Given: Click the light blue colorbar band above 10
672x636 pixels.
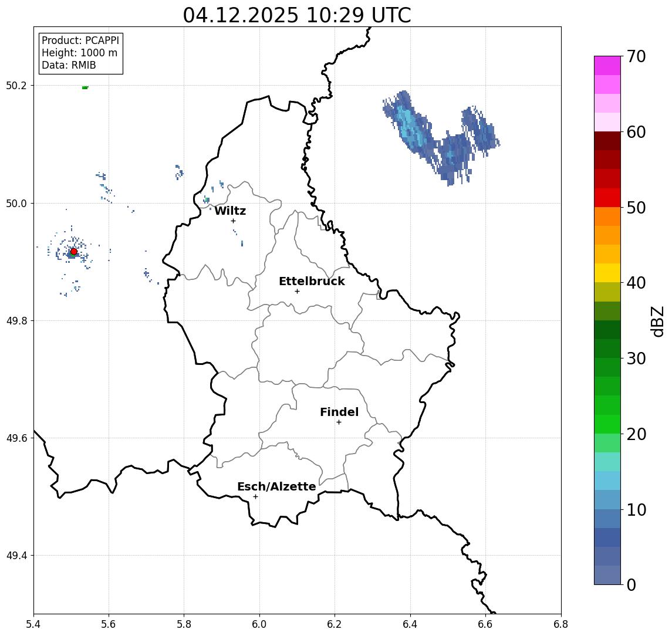Looking at the screenshot, I should (x=607, y=499).
